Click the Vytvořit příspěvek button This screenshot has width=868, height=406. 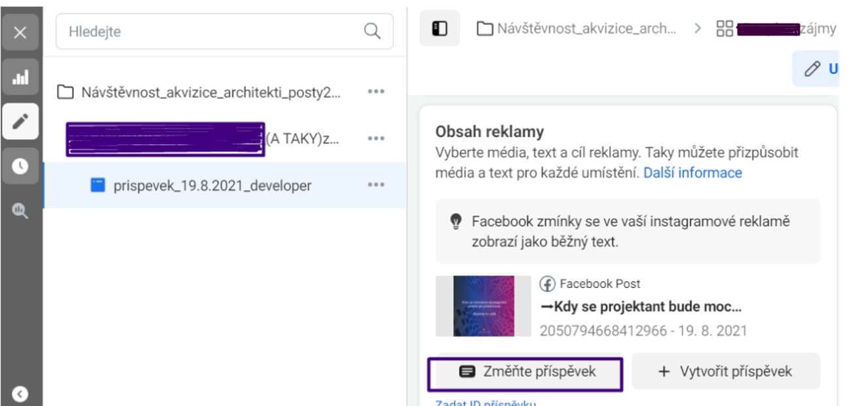coord(726,372)
